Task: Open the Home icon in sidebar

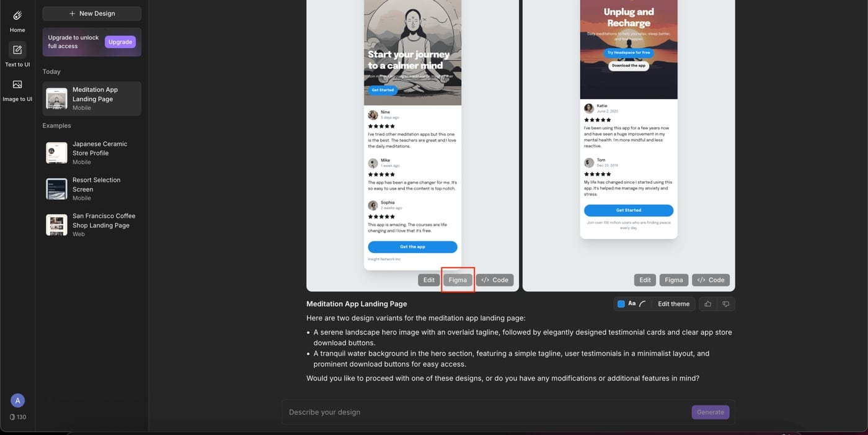Action: 17,16
